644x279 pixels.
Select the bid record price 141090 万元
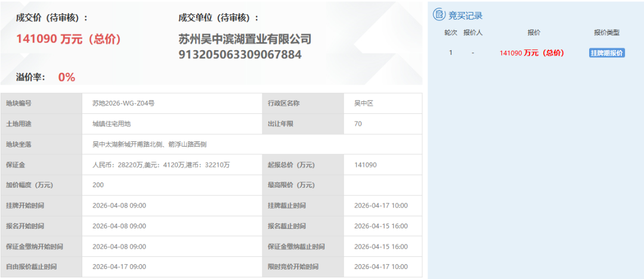(532, 53)
